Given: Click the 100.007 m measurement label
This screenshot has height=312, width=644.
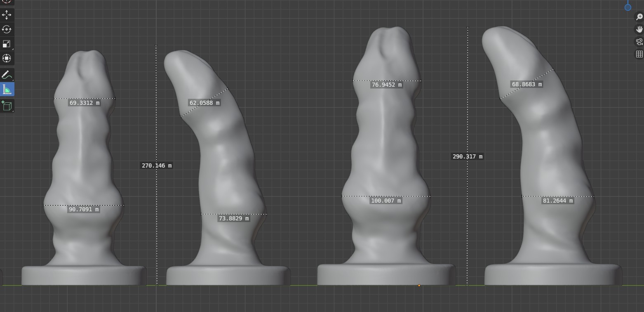Looking at the screenshot, I should 386,201.
